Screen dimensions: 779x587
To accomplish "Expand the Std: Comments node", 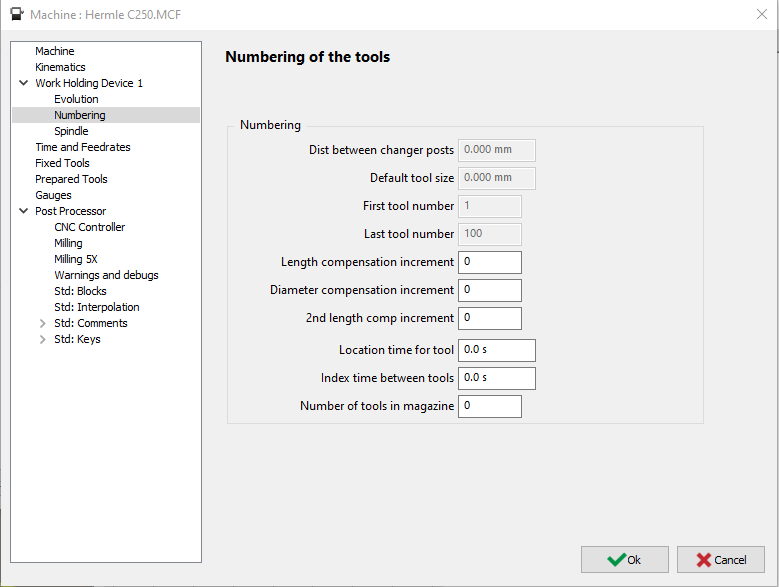I will click(x=42, y=323).
